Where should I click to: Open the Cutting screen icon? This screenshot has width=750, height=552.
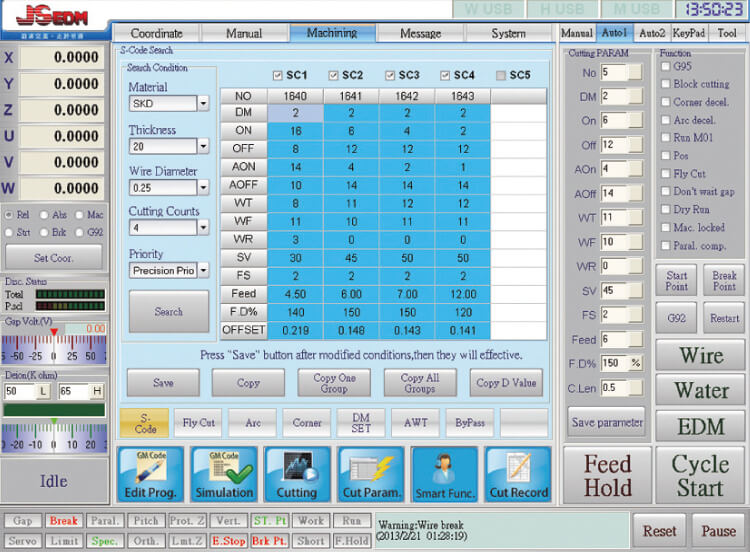coord(297,474)
